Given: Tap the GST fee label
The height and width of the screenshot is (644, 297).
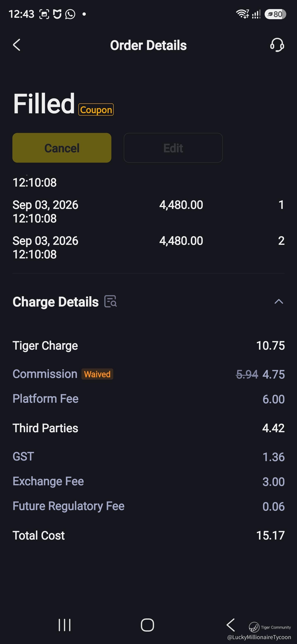Looking at the screenshot, I should point(23,457).
